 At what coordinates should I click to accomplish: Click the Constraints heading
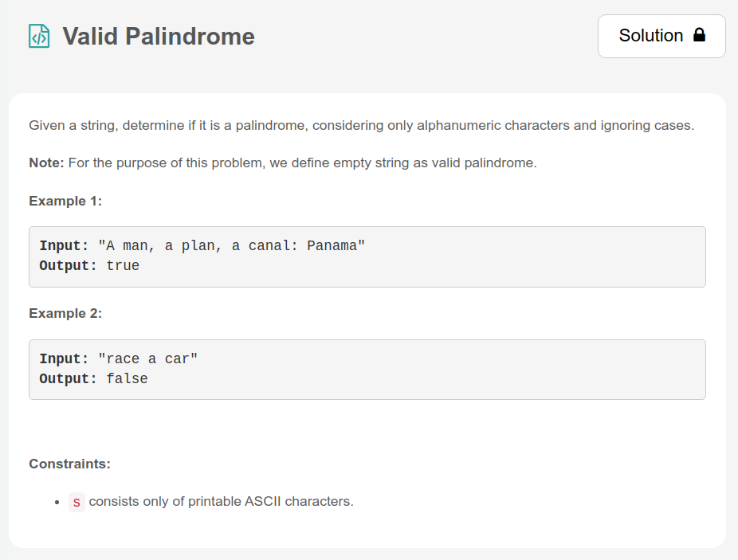[69, 464]
